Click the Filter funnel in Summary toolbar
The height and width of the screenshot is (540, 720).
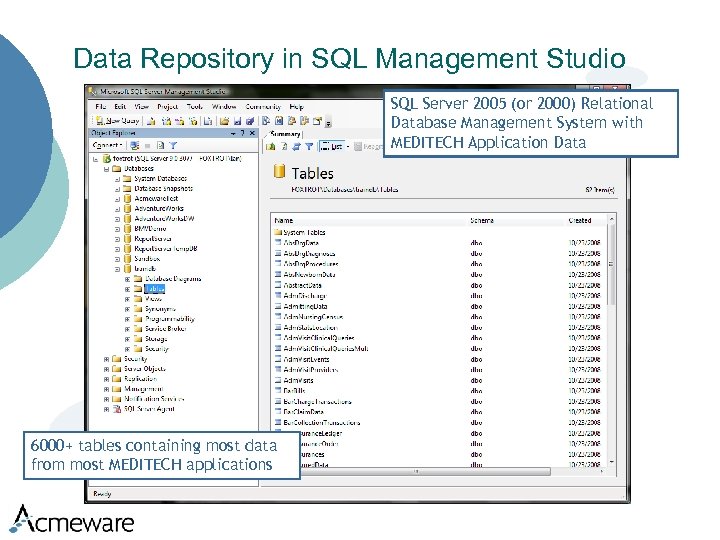309,146
